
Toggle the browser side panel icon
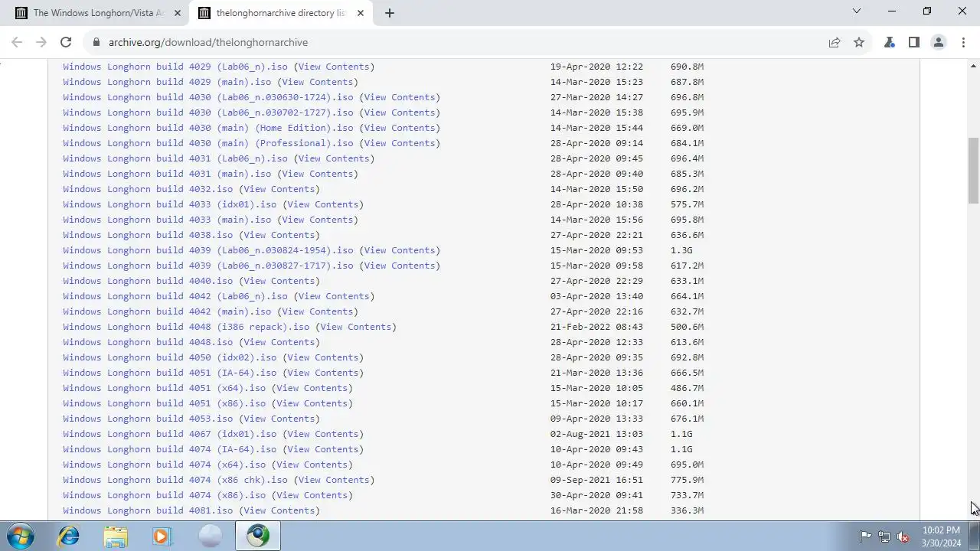point(914,42)
